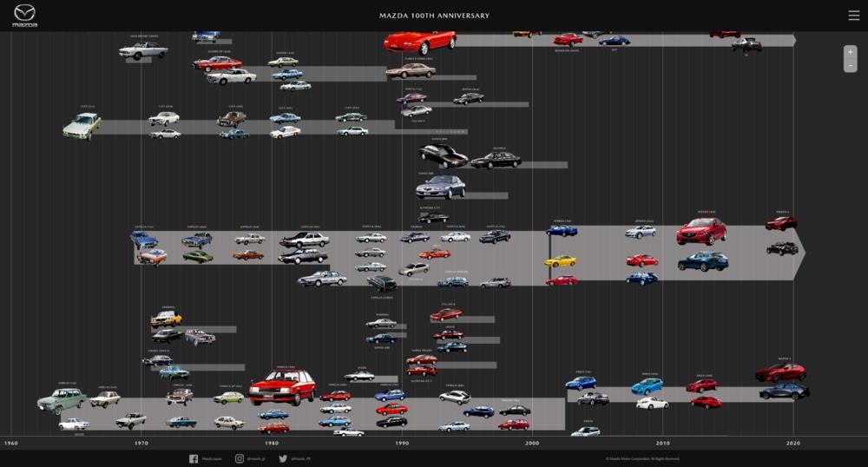Select the red coupe near 1976 at top
This screenshot has height=467, width=868.
[218, 63]
